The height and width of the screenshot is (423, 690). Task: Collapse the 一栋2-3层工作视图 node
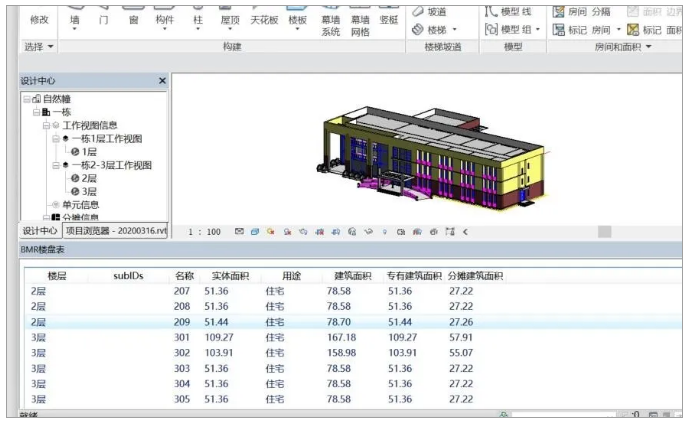56,165
